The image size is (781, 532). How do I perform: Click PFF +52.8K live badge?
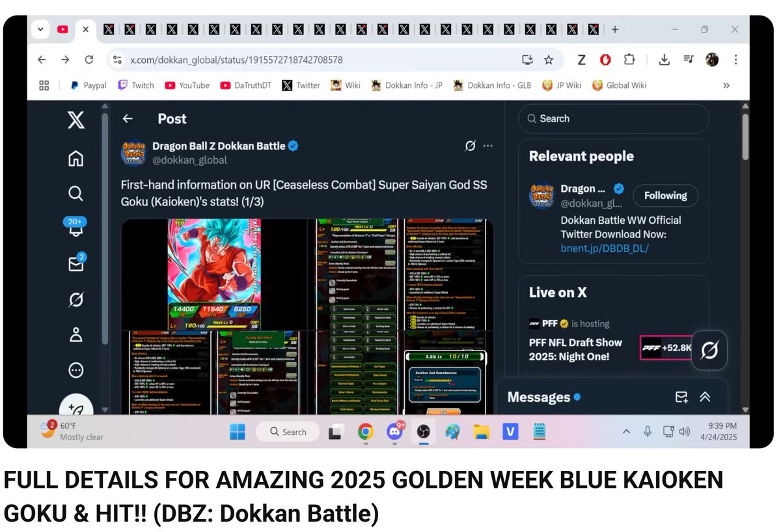666,348
